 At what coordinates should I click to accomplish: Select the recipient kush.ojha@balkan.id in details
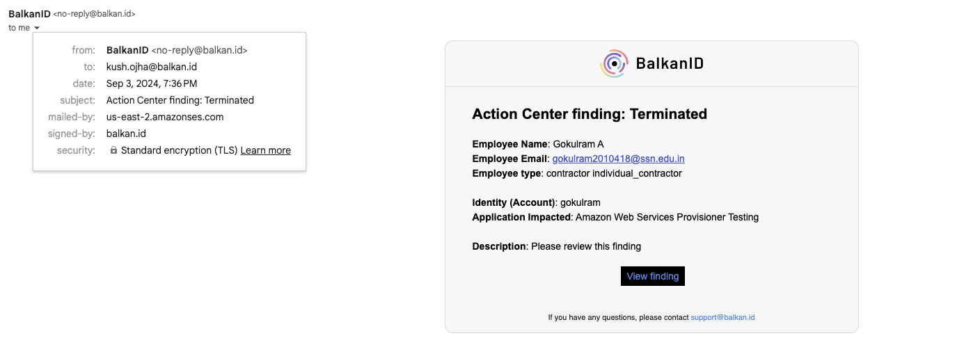pos(152,67)
